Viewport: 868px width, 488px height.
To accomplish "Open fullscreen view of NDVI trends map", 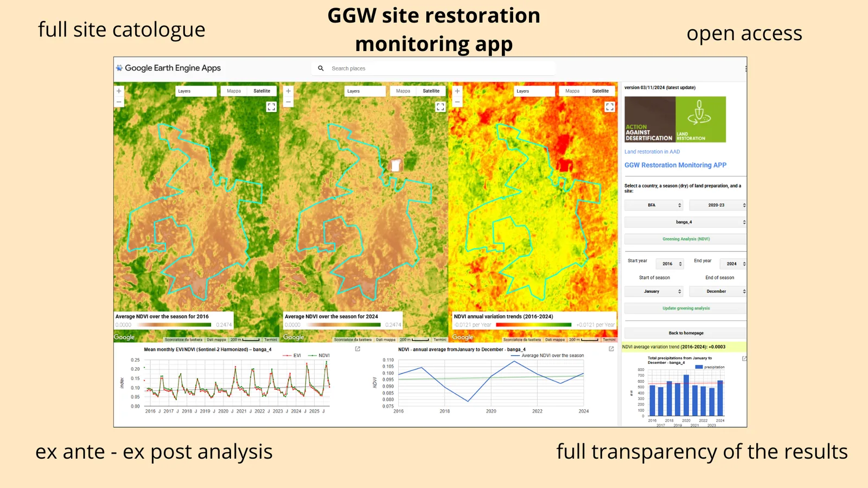I will click(610, 107).
